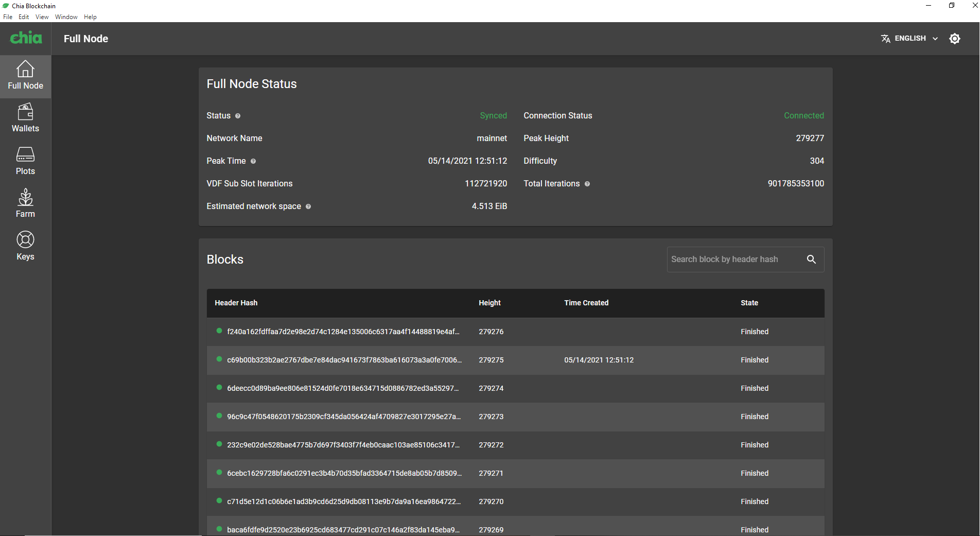Click the Height column header
The height and width of the screenshot is (536, 980).
[x=489, y=303]
